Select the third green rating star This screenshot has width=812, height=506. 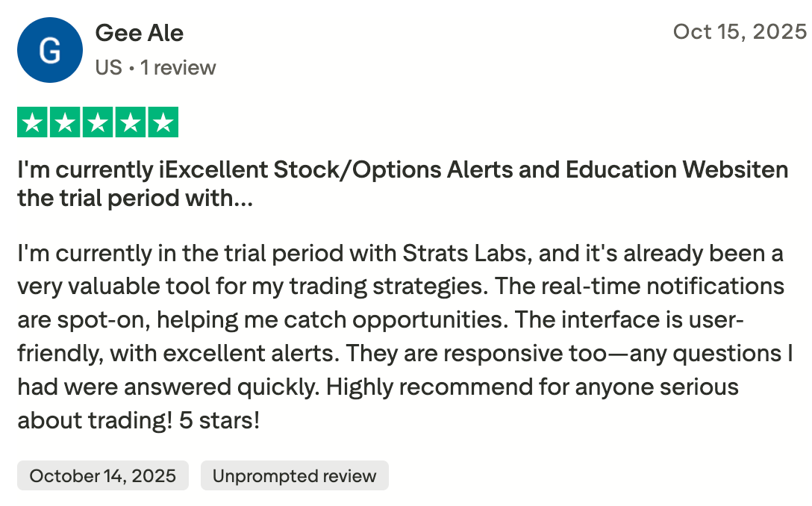point(98,122)
